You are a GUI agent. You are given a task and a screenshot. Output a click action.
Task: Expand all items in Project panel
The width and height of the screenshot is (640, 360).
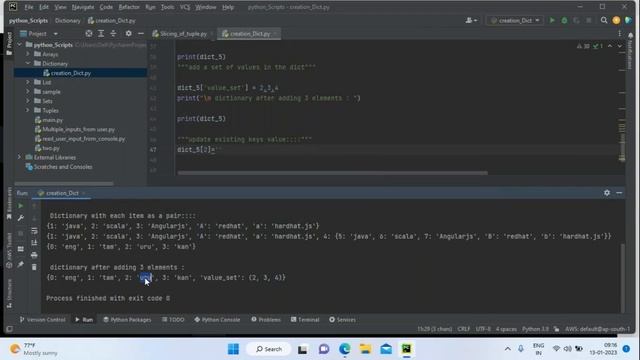point(101,33)
